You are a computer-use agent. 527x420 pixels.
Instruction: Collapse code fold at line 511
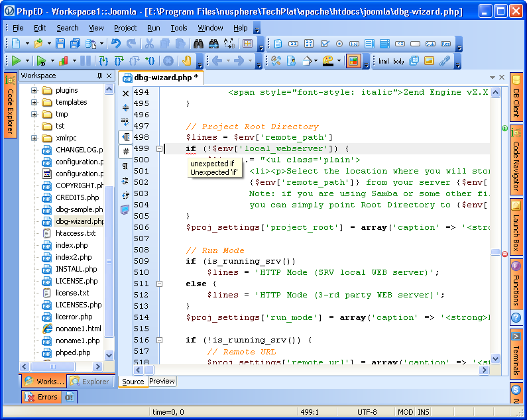click(160, 284)
